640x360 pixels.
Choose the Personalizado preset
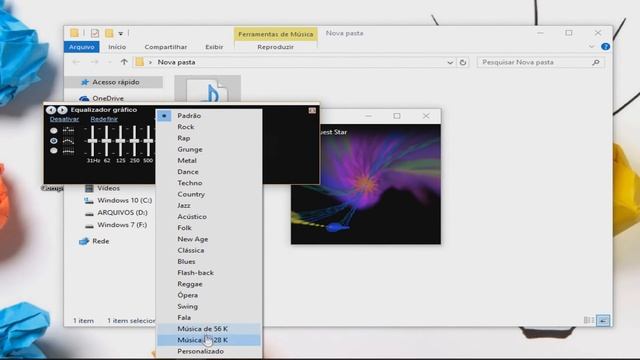click(x=209, y=351)
